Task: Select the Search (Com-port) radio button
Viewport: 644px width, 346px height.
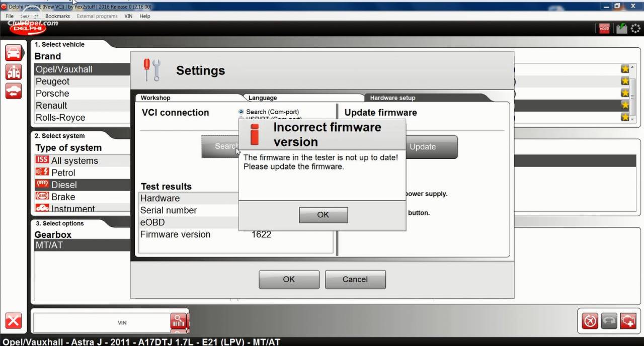Action: click(242, 112)
